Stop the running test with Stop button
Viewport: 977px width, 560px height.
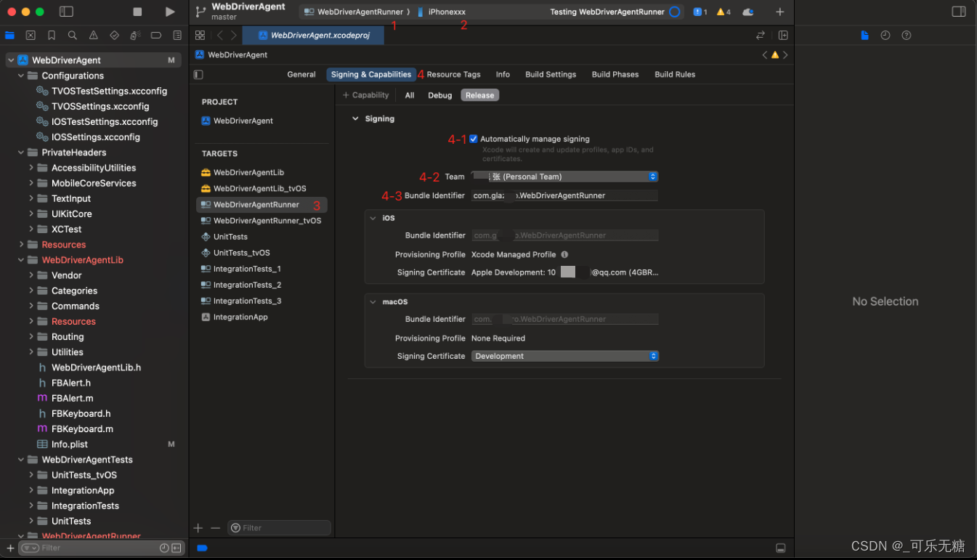tap(137, 12)
